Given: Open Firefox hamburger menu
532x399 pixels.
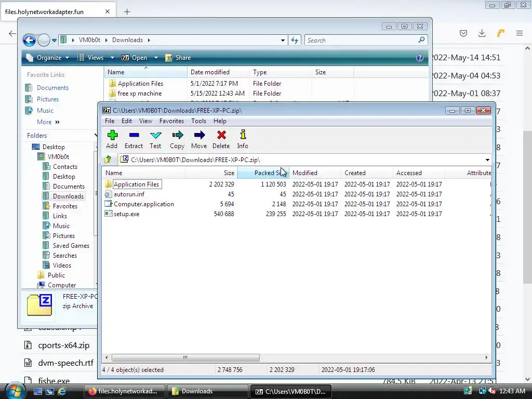Looking at the screenshot, I should point(520,33).
